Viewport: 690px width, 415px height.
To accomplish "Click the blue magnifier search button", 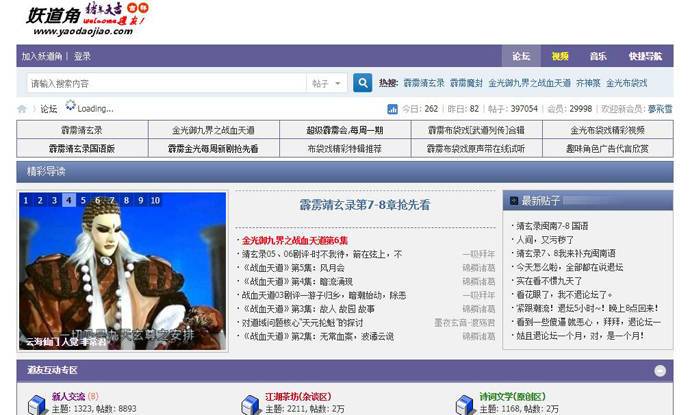I will coord(363,83).
